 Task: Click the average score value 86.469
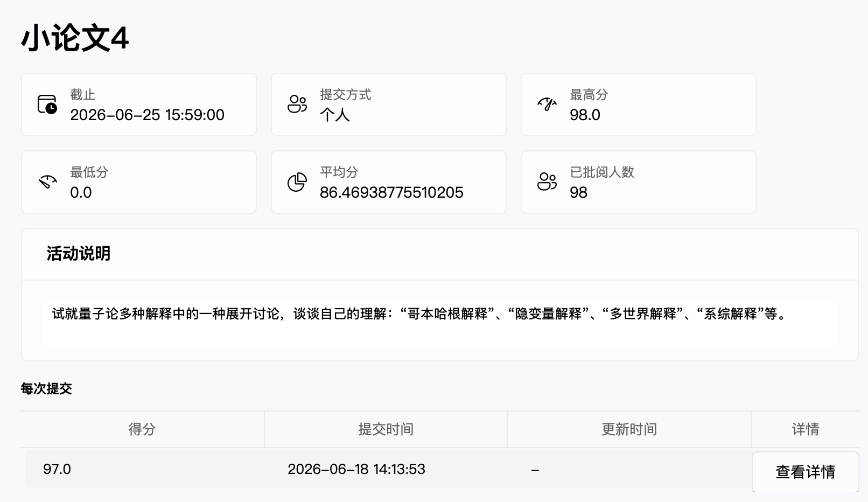point(391,192)
